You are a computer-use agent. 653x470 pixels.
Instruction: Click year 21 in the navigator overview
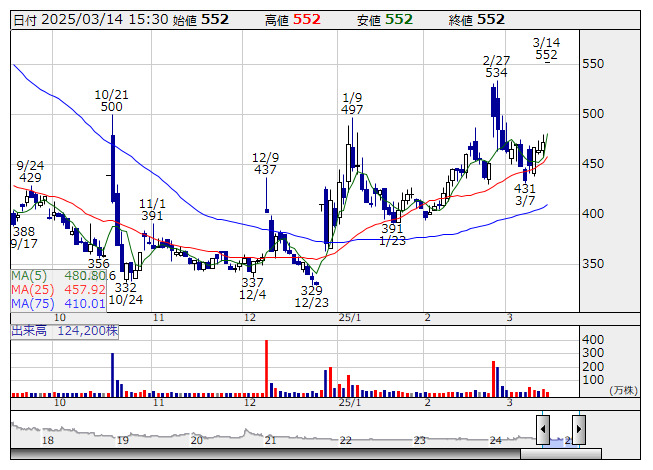coord(270,440)
